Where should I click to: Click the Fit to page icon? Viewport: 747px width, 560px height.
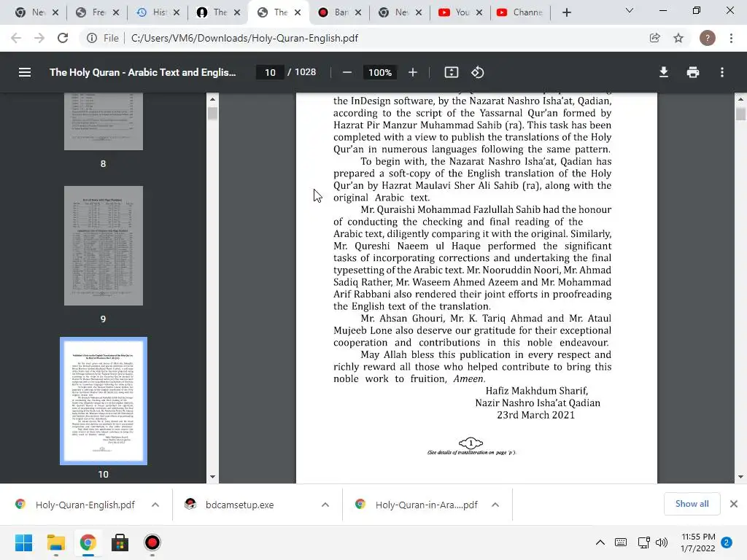451,72
